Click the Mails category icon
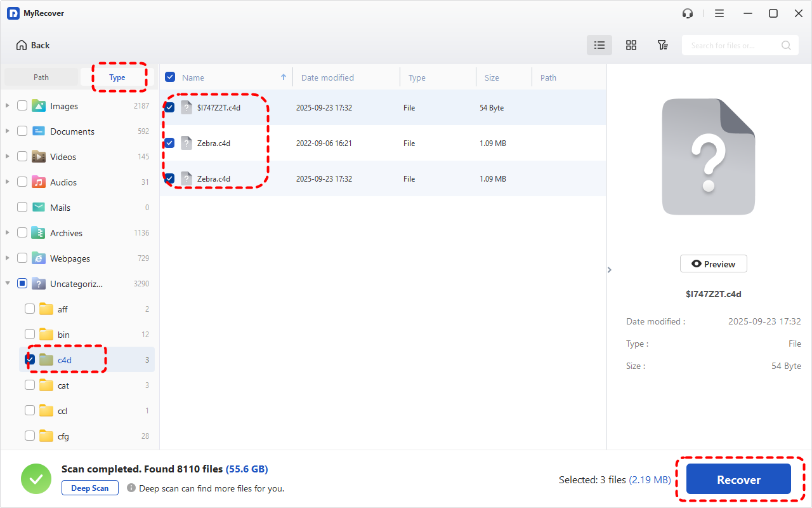 [x=39, y=208]
